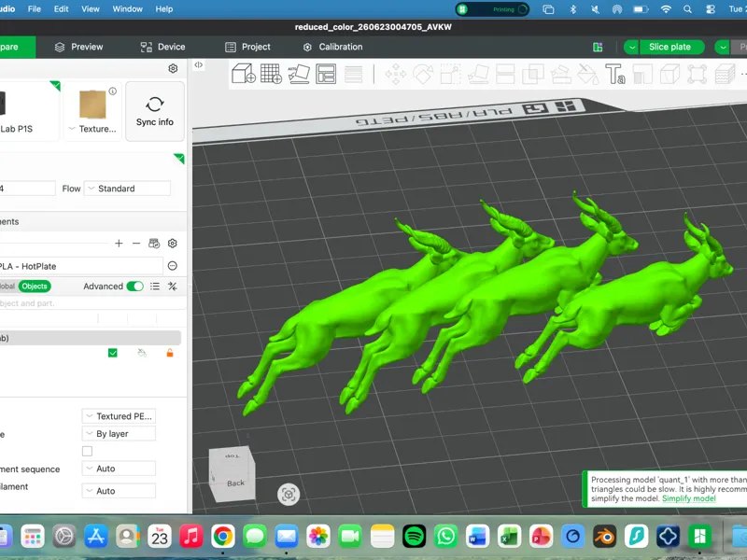The image size is (747, 560).
Task: Click the Simplify model link
Action: point(688,498)
